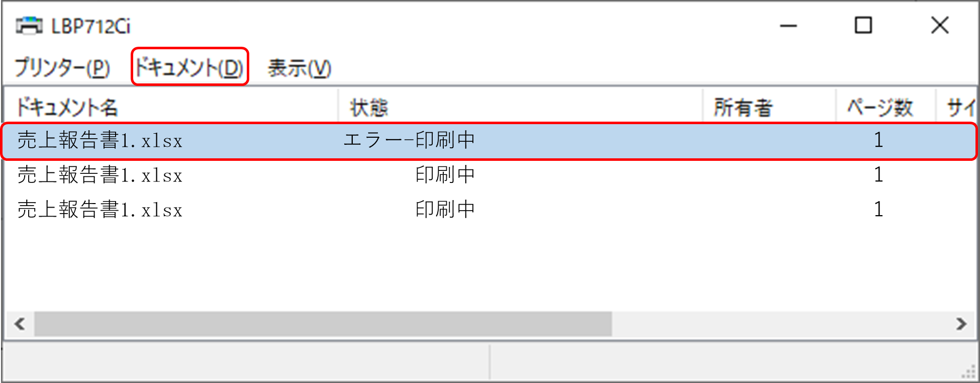Open the プリンター(P) menu
The image size is (980, 383).
point(62,68)
